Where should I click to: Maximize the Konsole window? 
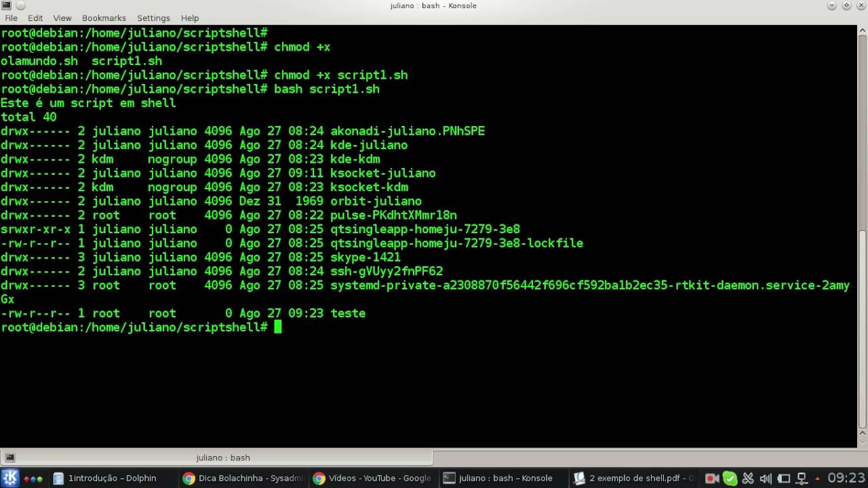846,5
